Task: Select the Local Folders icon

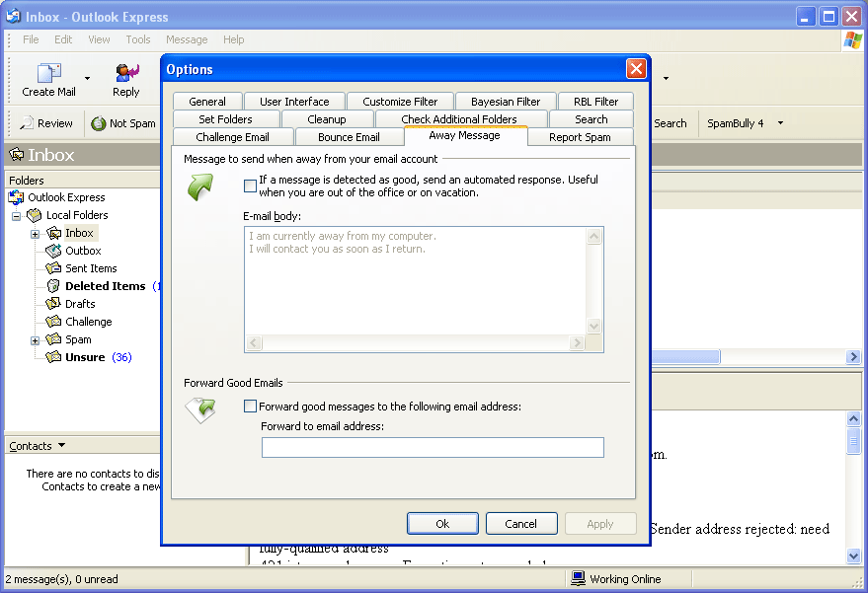Action: click(35, 215)
